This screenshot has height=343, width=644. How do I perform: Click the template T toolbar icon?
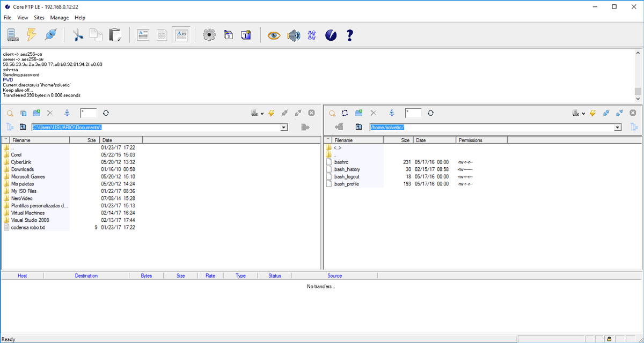pos(246,35)
